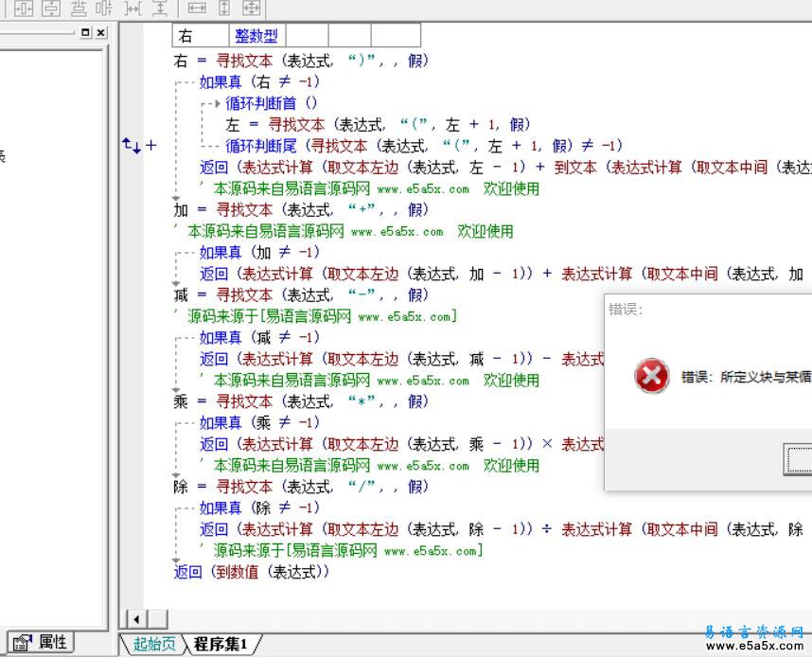Click the align-left-edges layout icon
This screenshot has height=658, width=812.
coord(23,8)
